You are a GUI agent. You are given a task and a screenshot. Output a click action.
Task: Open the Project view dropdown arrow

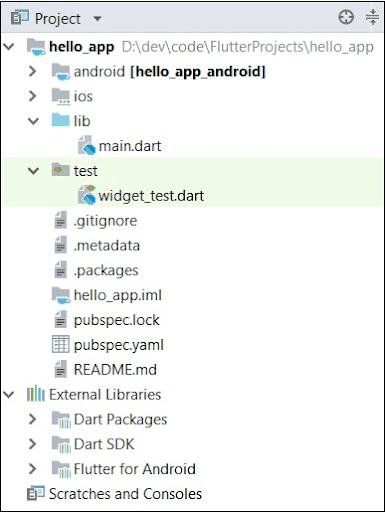coord(97,18)
